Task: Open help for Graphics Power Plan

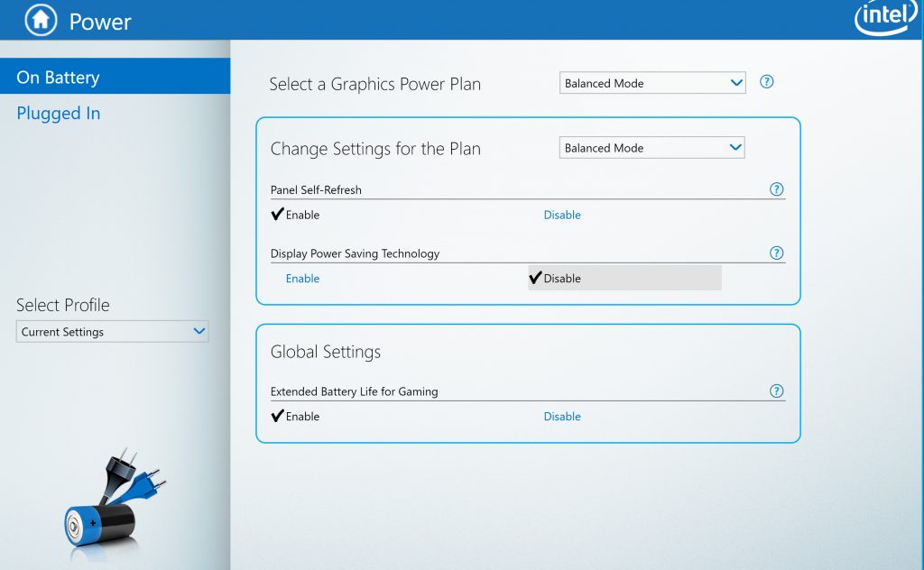Action: [766, 82]
